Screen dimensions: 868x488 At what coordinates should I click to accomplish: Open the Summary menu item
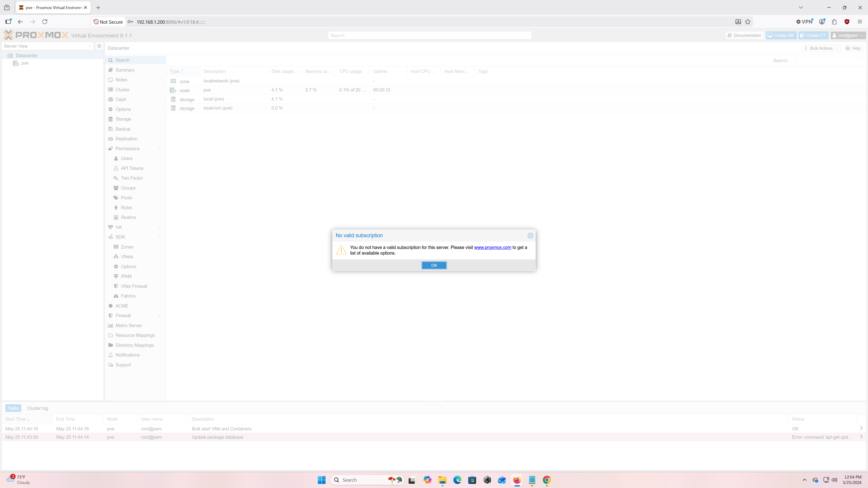click(135, 70)
